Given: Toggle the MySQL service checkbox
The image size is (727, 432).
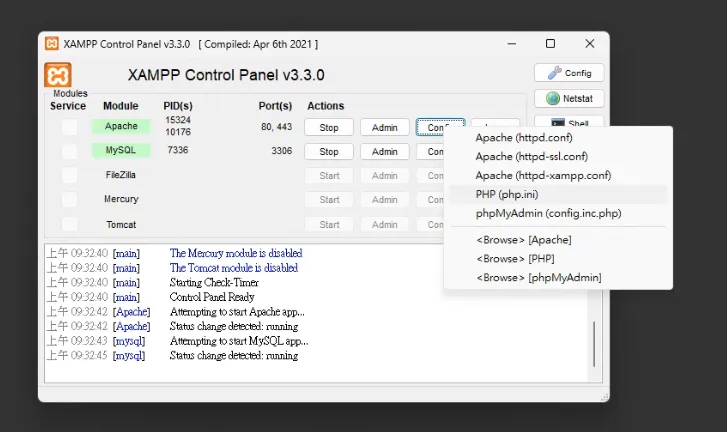Looking at the screenshot, I should 70,151.
